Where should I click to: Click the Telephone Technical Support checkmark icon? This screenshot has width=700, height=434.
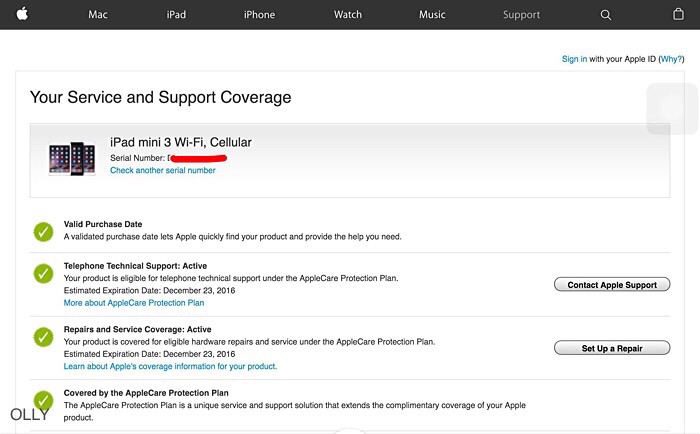tap(43, 273)
